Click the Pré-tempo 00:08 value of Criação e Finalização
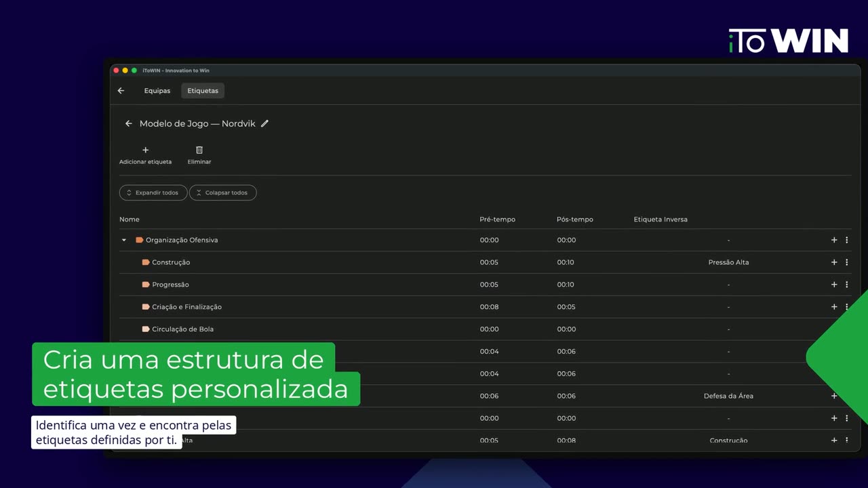Viewport: 868px width, 488px height. pyautogui.click(x=489, y=307)
